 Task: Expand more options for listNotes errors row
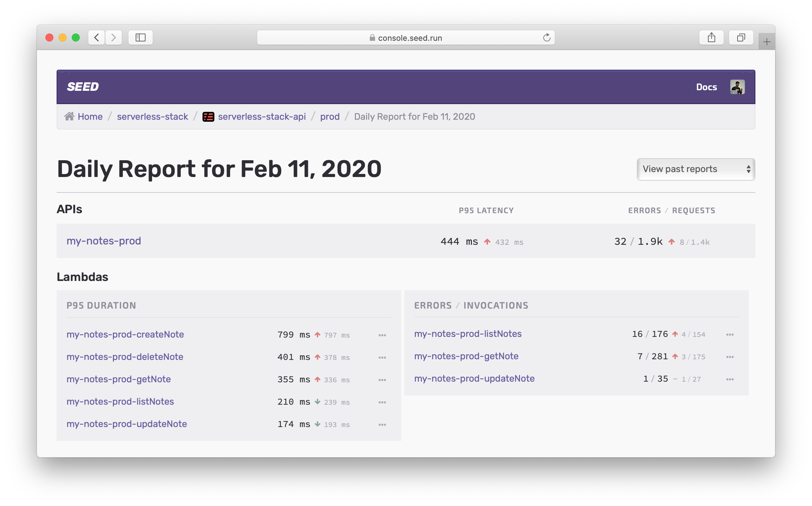click(x=730, y=335)
